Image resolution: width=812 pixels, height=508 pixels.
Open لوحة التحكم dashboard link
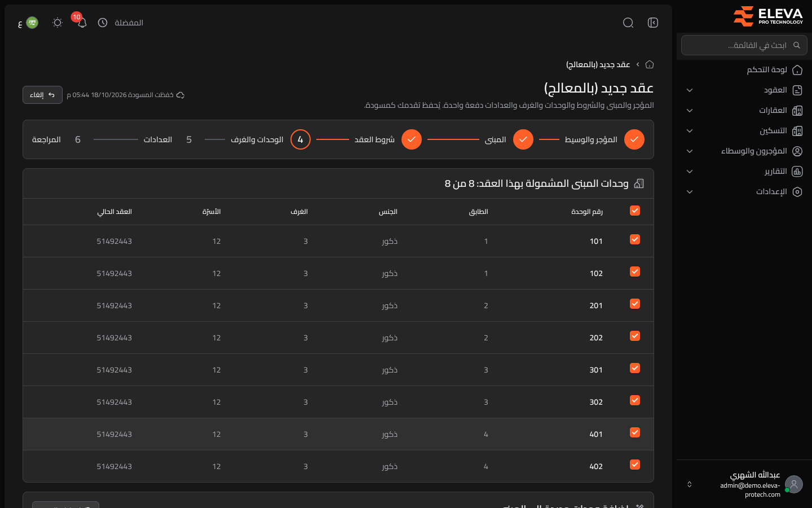[767, 70]
